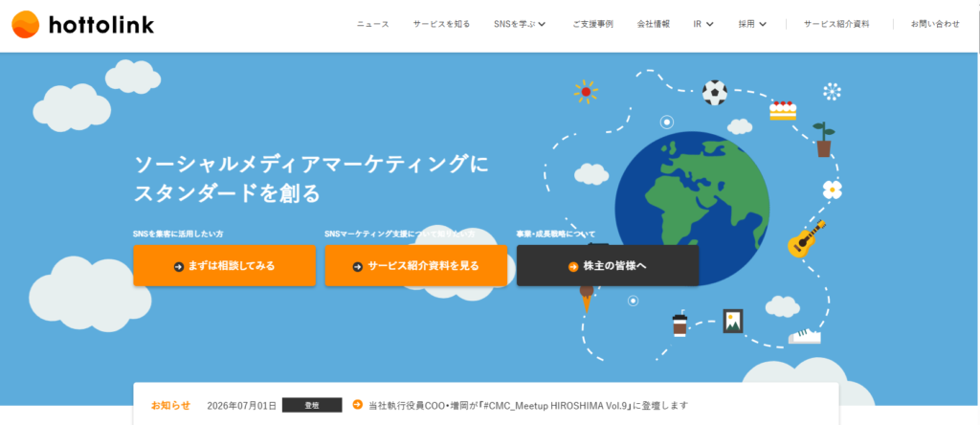Click the white sneaker illustration icon
The image size is (980, 425).
804,336
